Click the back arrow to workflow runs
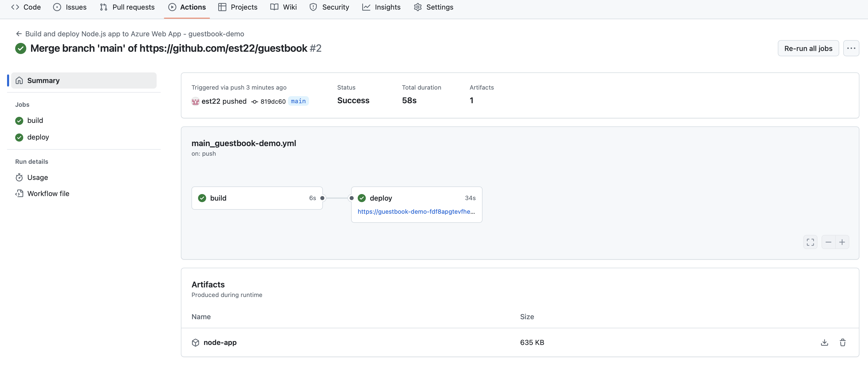The width and height of the screenshot is (868, 379). [x=19, y=34]
